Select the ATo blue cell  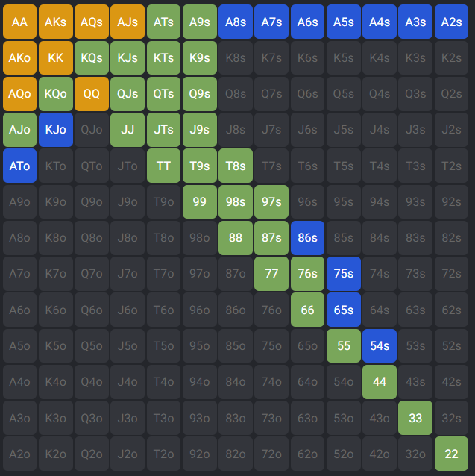[x=20, y=166]
